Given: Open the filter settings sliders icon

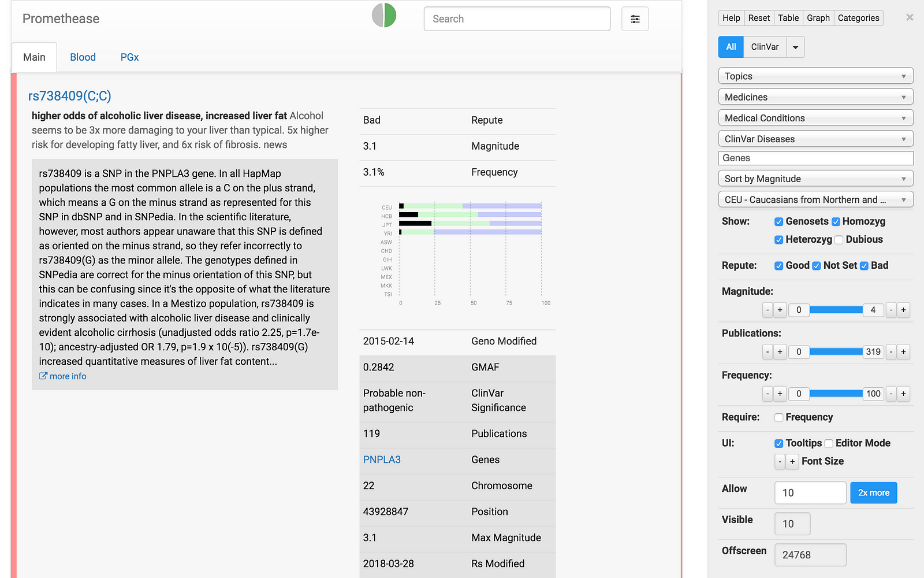Looking at the screenshot, I should pyautogui.click(x=635, y=19).
